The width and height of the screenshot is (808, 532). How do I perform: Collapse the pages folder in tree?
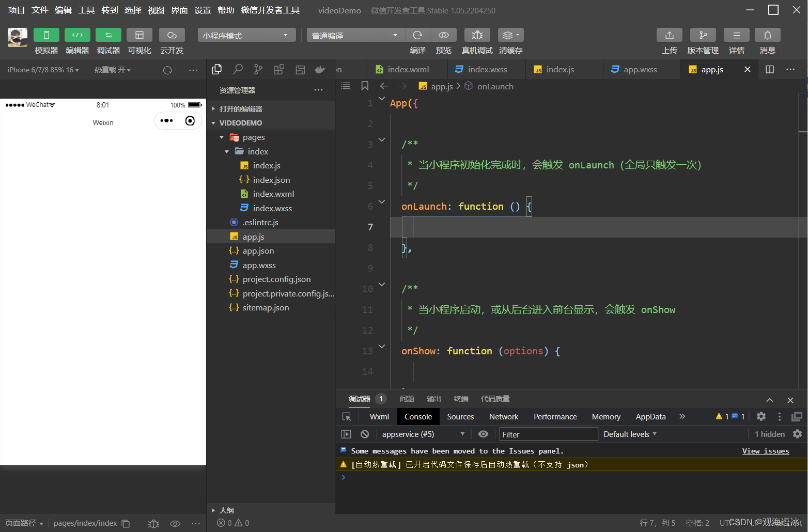(222, 137)
